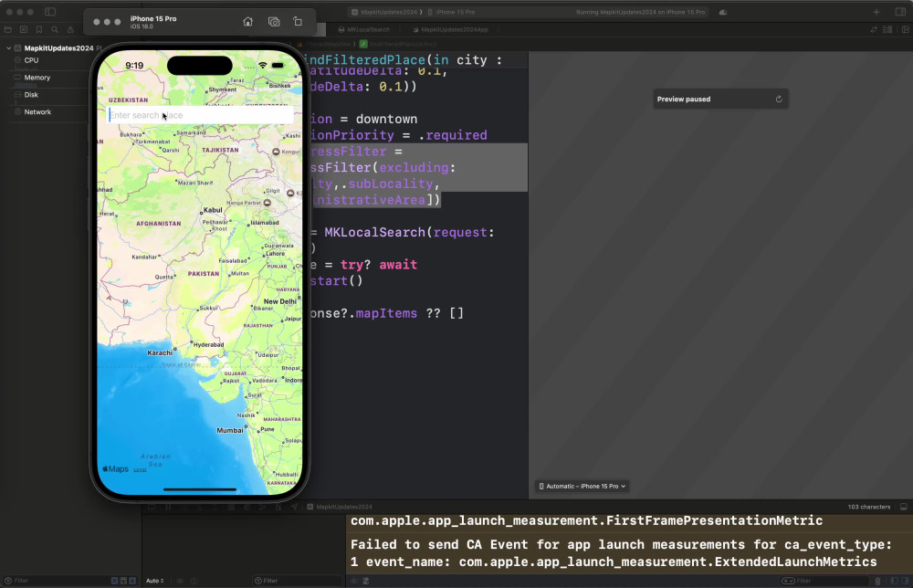Switch to the MKLocalSearch editor tab
Viewport: 913px width, 588px height.
[364, 29]
